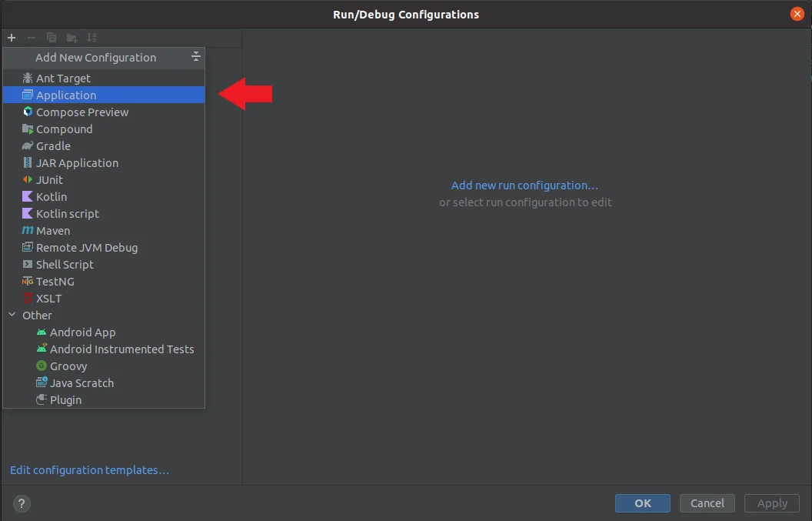Click the XSLT icon
This screenshot has height=521, width=812.
coord(28,298)
